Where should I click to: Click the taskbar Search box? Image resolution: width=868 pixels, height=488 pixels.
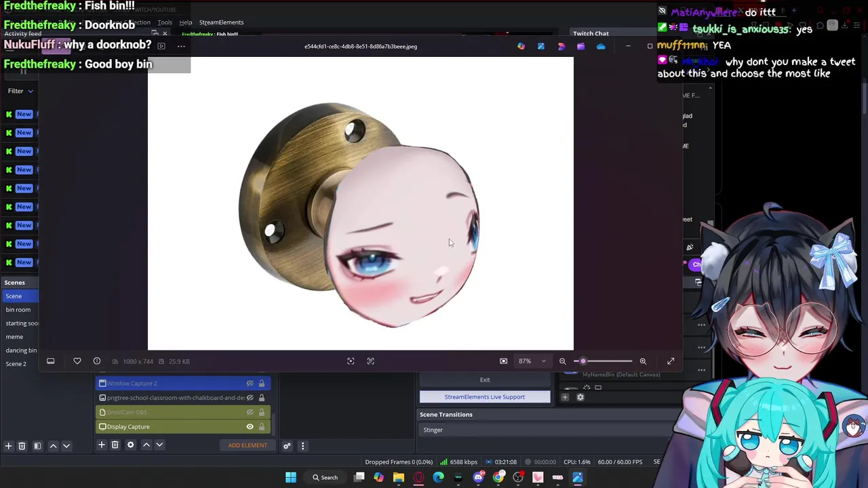point(325,477)
